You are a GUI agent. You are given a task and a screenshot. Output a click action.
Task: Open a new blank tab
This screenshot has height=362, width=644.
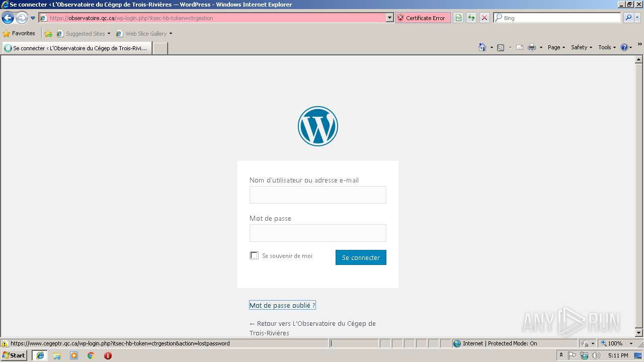pyautogui.click(x=160, y=48)
